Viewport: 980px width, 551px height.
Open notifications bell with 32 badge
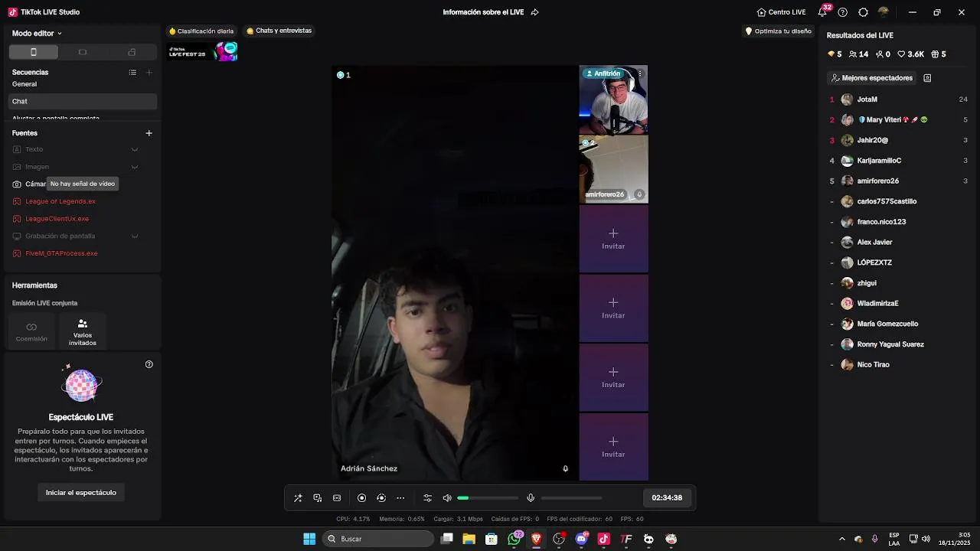pyautogui.click(x=822, y=12)
